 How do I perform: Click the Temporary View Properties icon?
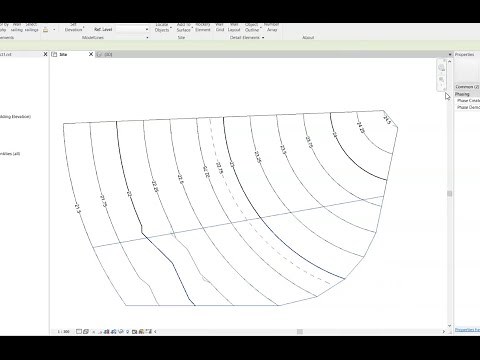point(134,332)
